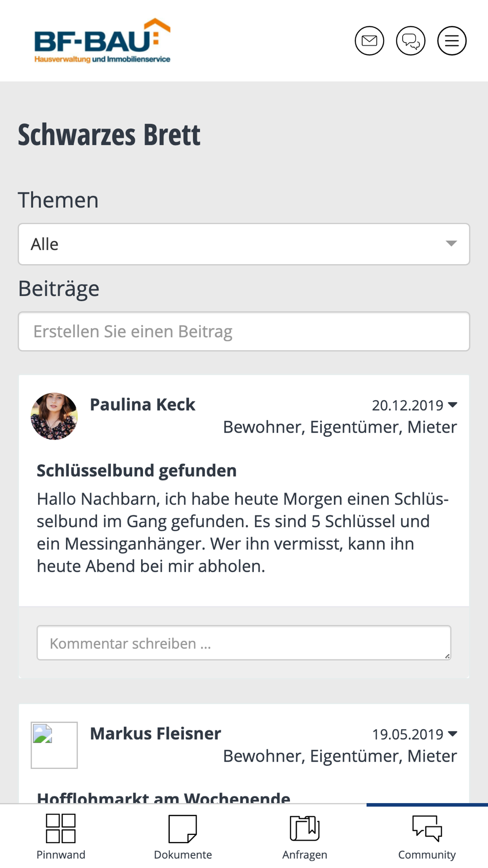488x868 pixels.
Task: Open Paulina Keck's profile name
Action: 142,404
